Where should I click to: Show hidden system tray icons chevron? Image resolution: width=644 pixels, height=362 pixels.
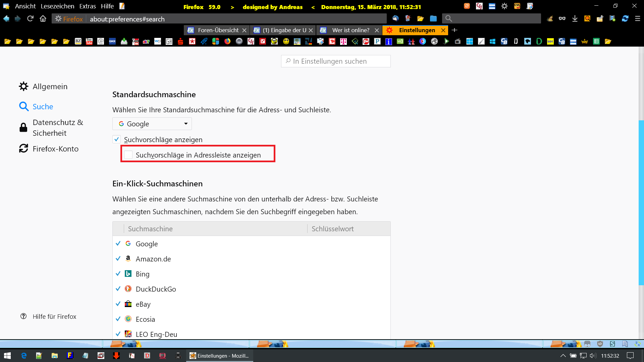563,356
